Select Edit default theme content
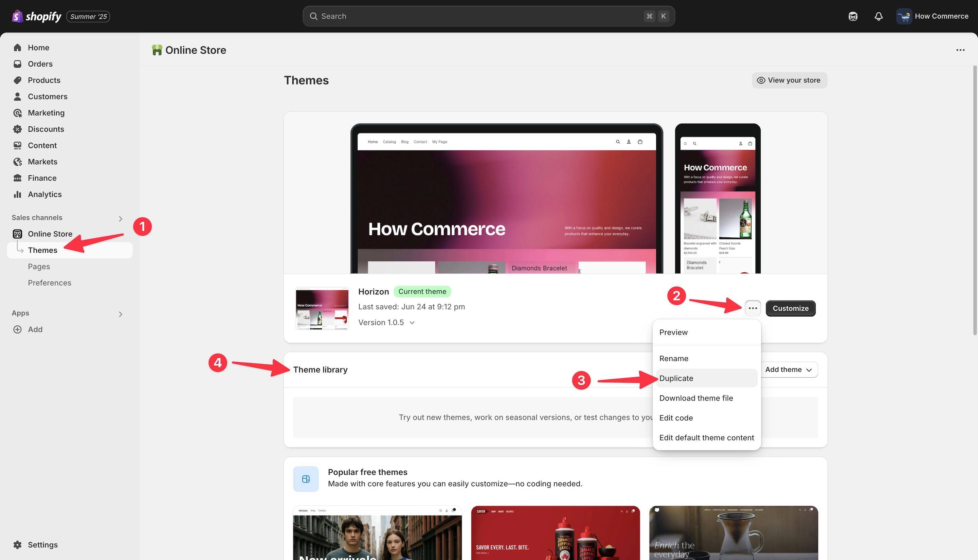Image resolution: width=978 pixels, height=560 pixels. tap(706, 438)
